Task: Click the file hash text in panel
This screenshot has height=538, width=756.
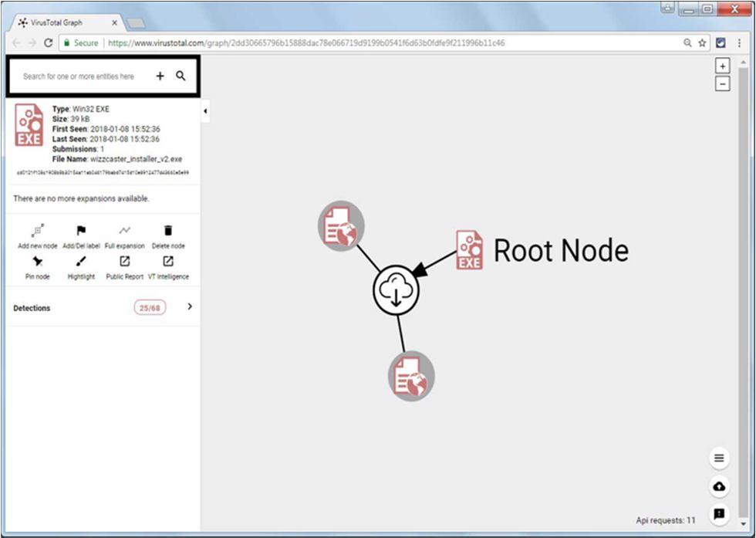Action: (x=103, y=172)
